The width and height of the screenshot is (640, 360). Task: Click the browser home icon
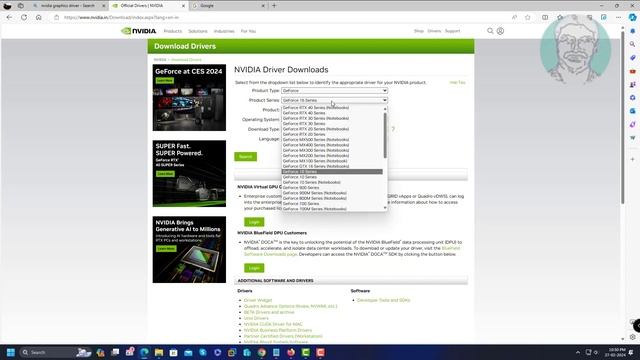pos(39,18)
